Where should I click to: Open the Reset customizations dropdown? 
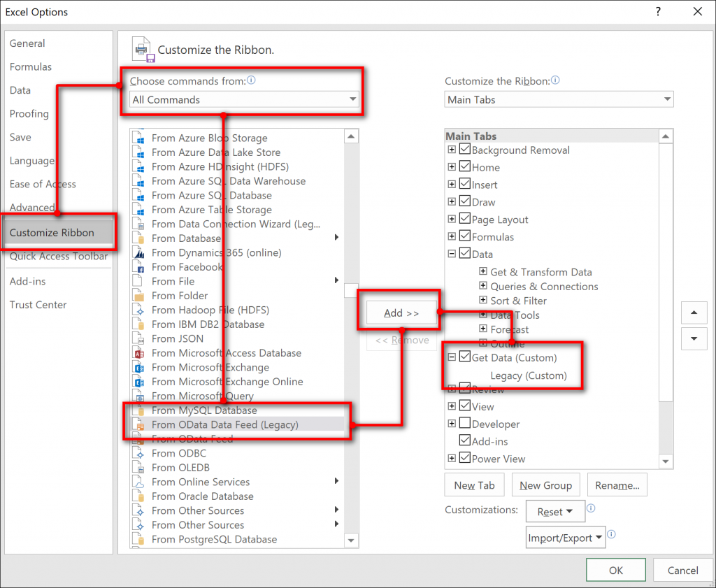(555, 512)
